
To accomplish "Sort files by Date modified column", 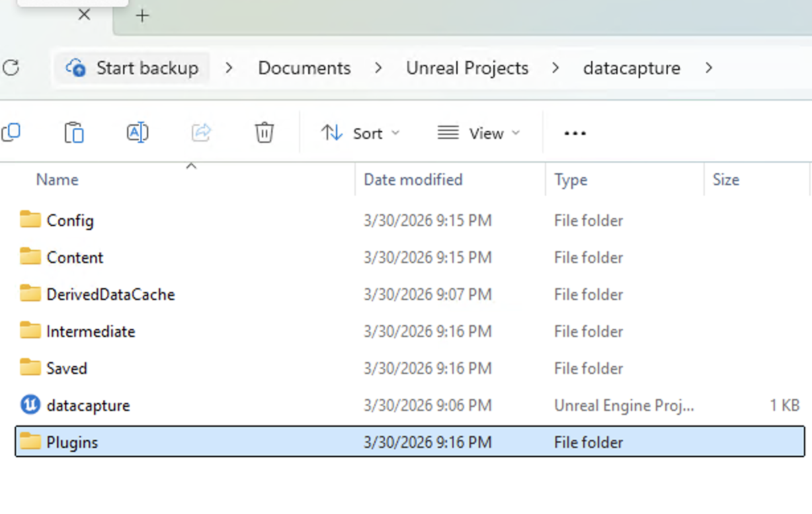I will point(413,179).
